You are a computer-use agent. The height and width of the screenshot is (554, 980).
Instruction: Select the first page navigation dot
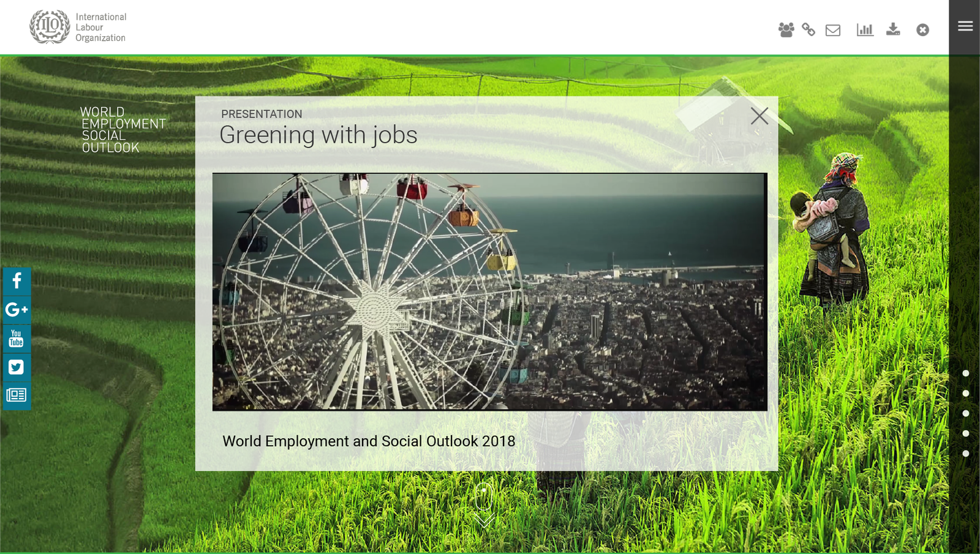966,373
